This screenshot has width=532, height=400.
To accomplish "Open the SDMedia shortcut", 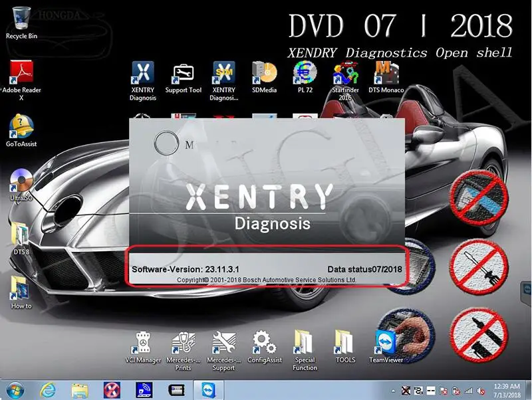I will pyautogui.click(x=264, y=77).
